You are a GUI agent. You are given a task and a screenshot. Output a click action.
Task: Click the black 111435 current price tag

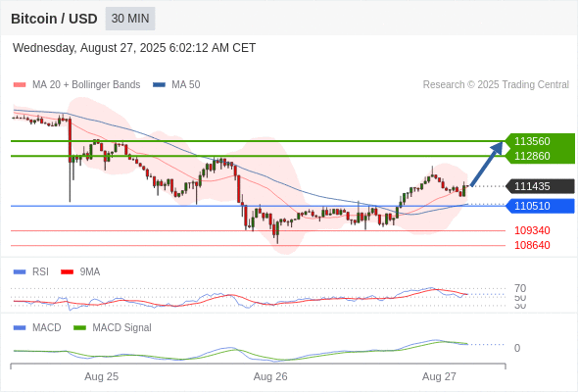click(x=541, y=186)
